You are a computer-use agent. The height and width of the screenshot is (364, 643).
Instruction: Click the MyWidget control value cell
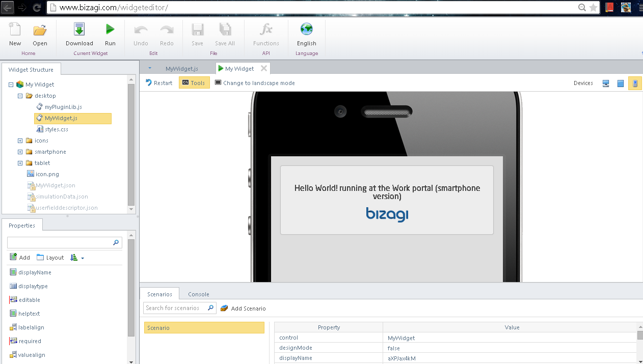(x=510, y=338)
